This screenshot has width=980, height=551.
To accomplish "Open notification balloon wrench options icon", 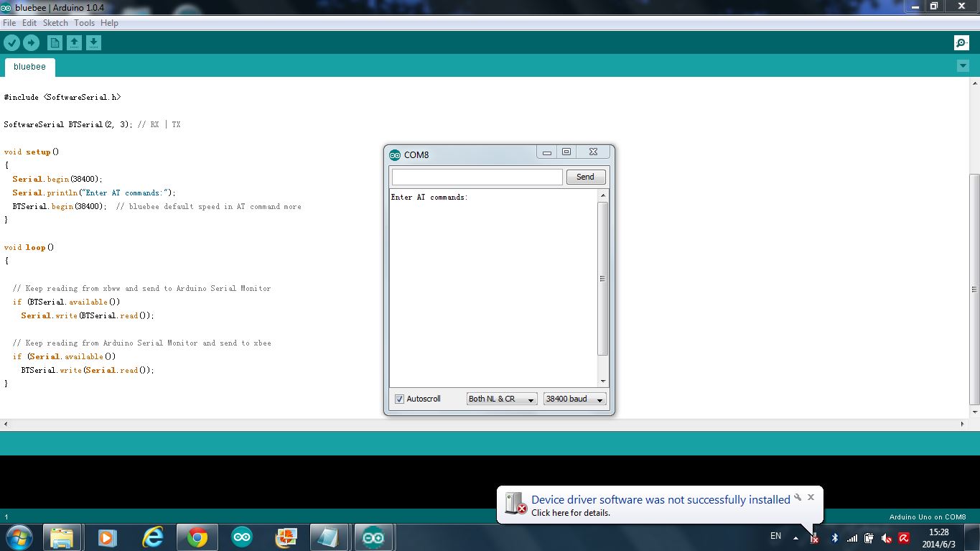I will tap(797, 497).
